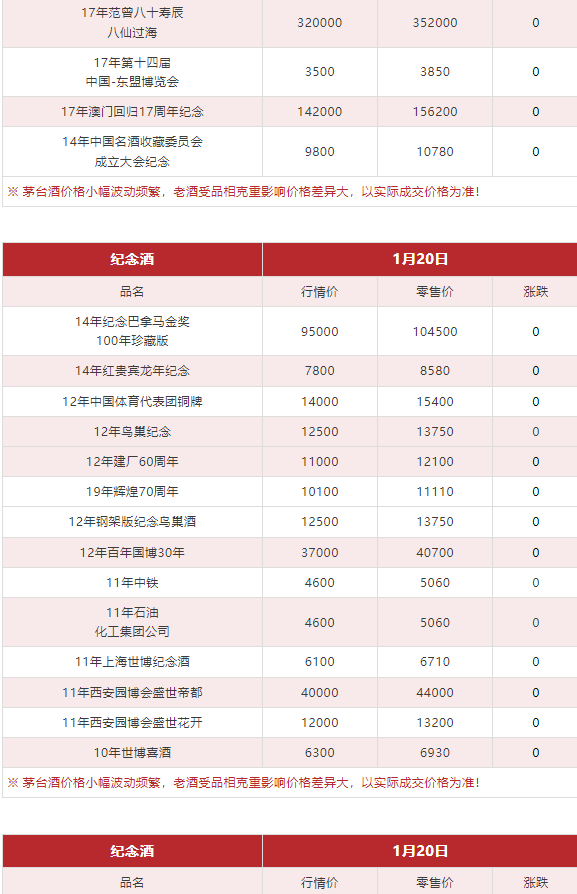Click the 纪念酒 header of bottom table
This screenshot has width=577, height=894.
point(132,851)
